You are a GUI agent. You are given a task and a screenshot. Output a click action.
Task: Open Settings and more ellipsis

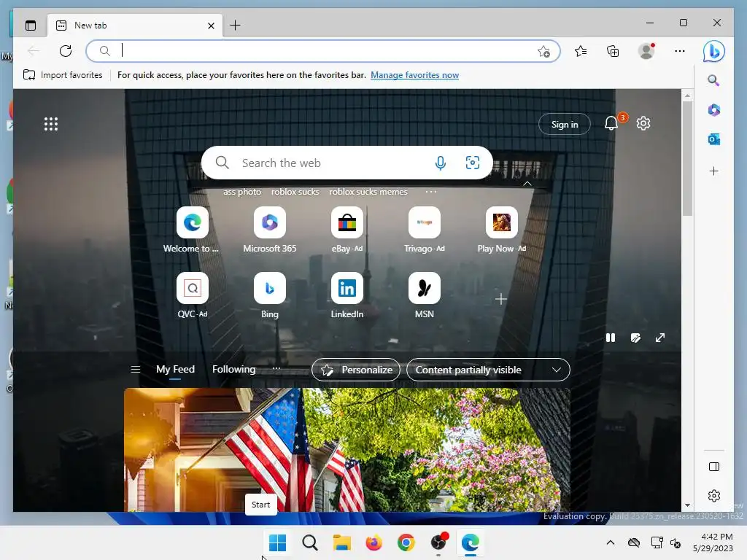click(680, 51)
